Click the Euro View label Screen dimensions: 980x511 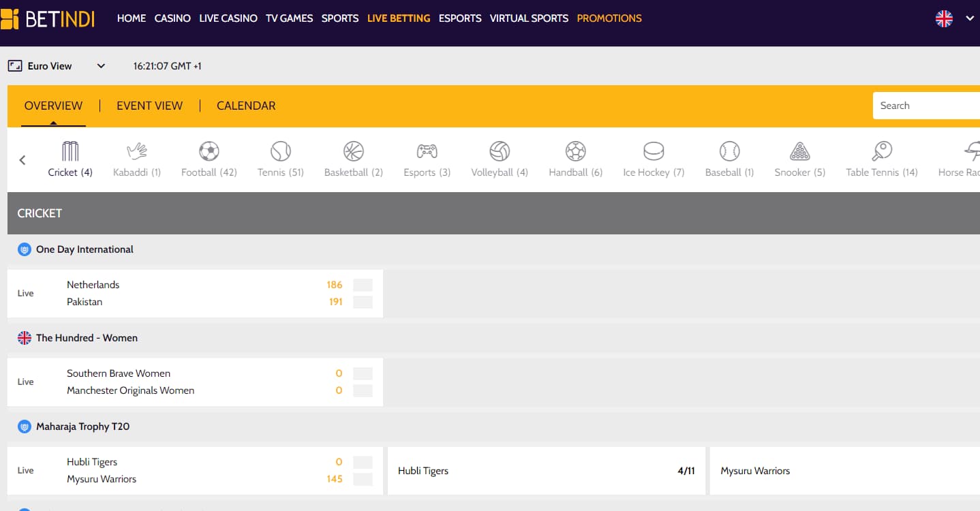coord(50,66)
